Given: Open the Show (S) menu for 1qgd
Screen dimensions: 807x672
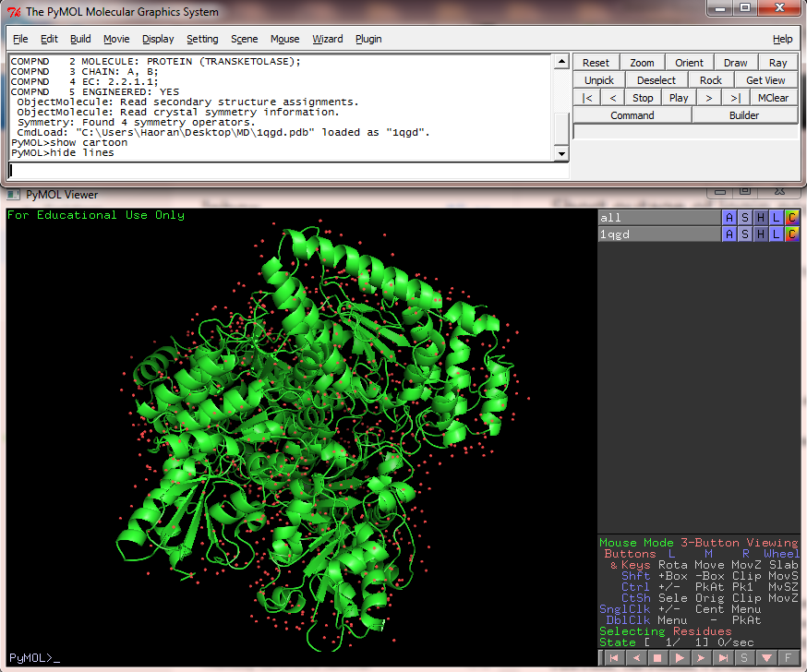Looking at the screenshot, I should point(745,234).
